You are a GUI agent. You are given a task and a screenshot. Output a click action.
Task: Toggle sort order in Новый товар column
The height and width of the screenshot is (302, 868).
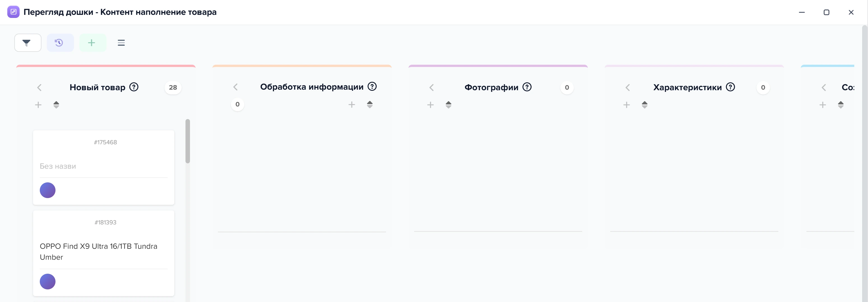pyautogui.click(x=56, y=105)
